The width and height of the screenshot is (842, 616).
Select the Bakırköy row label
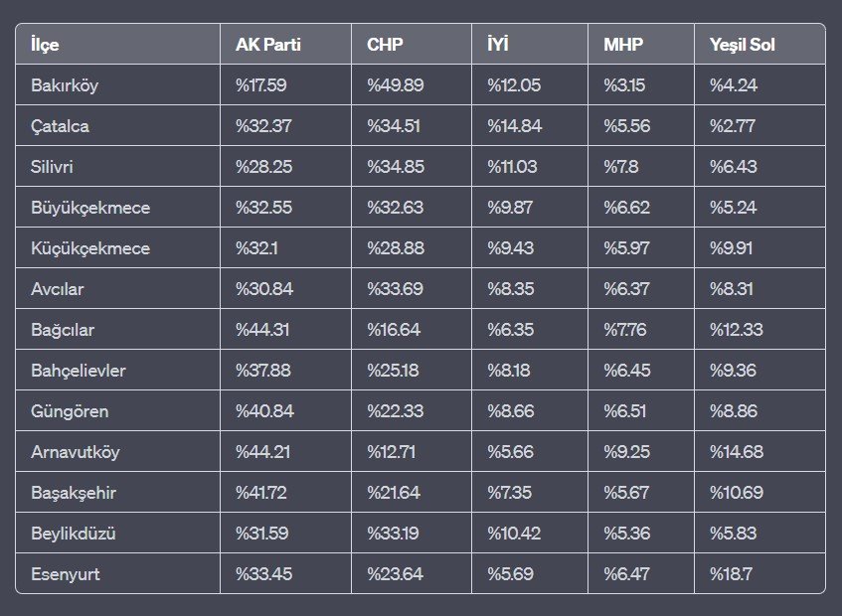point(65,85)
